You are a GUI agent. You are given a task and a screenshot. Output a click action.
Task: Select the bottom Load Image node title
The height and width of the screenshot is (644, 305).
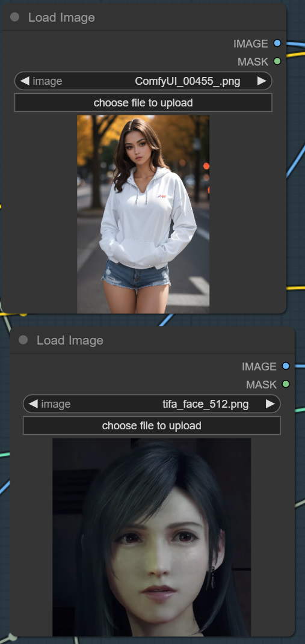[x=70, y=340]
